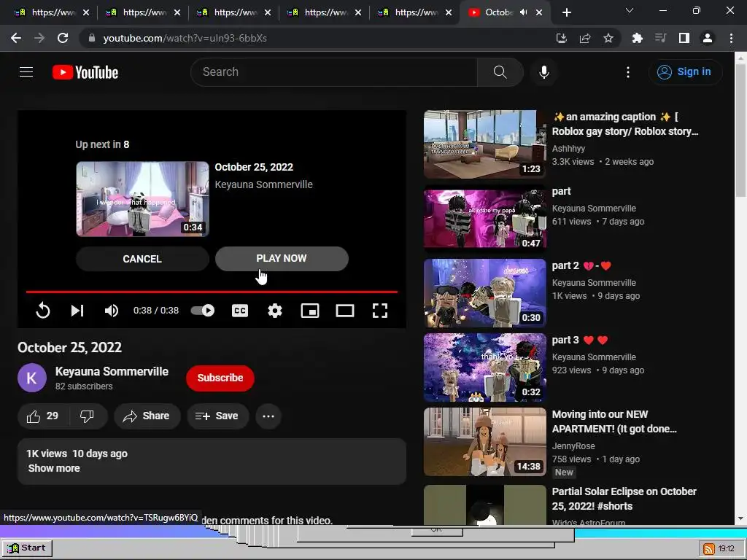747x560 pixels.
Task: Install or download page icon in address bar
Action: click(561, 38)
